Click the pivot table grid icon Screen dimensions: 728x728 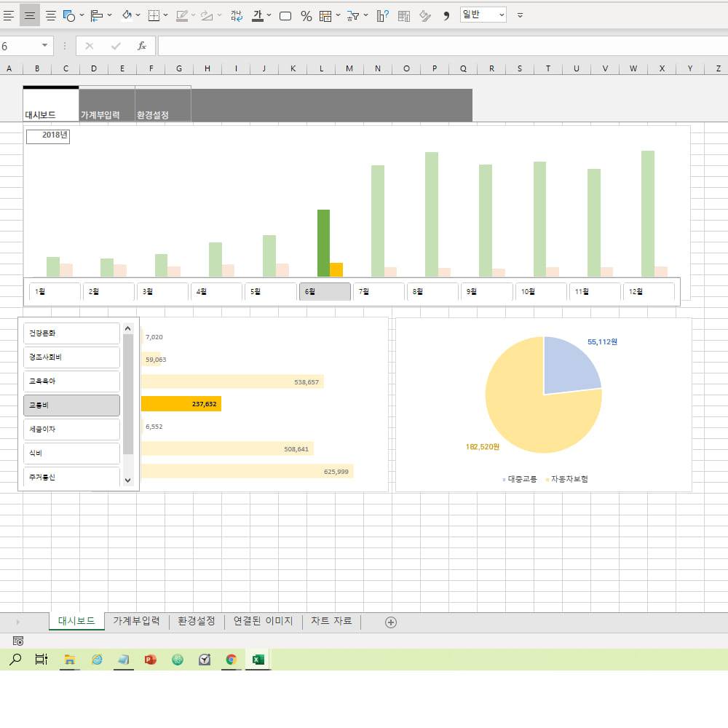pos(404,16)
